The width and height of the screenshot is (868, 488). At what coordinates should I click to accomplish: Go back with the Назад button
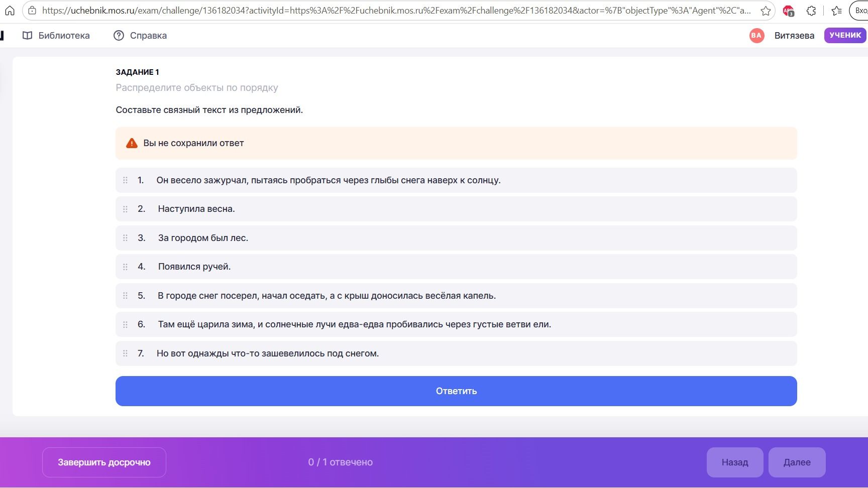[x=735, y=462]
